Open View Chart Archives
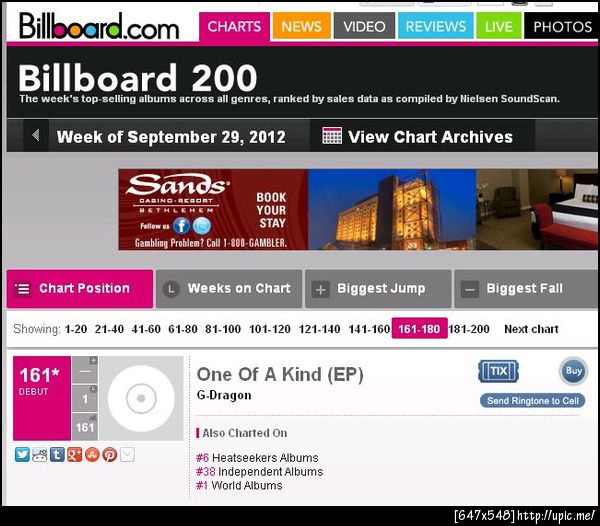This screenshot has width=600, height=526. tap(430, 137)
